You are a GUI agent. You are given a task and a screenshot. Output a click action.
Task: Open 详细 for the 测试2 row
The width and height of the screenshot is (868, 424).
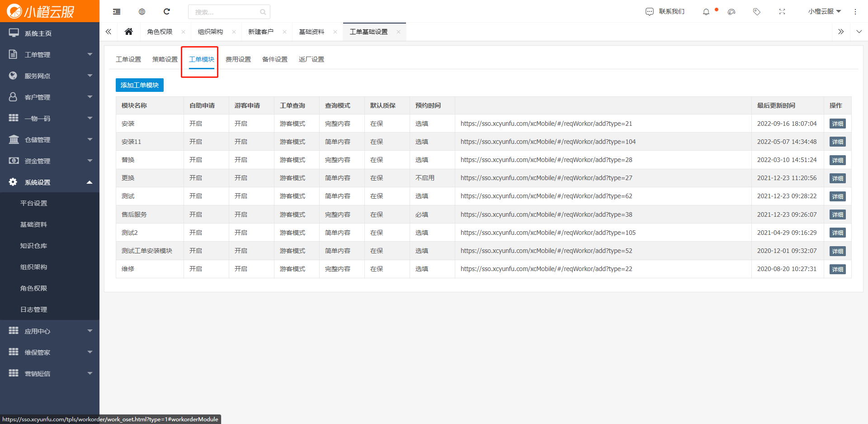838,233
